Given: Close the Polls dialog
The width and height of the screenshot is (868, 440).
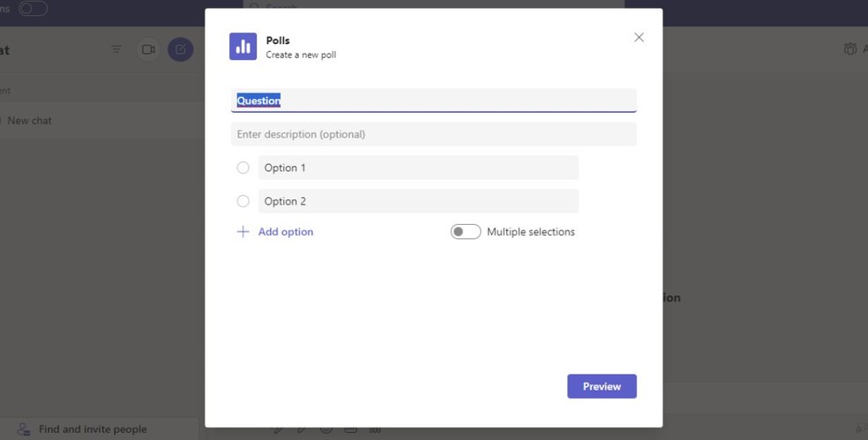Looking at the screenshot, I should (639, 37).
